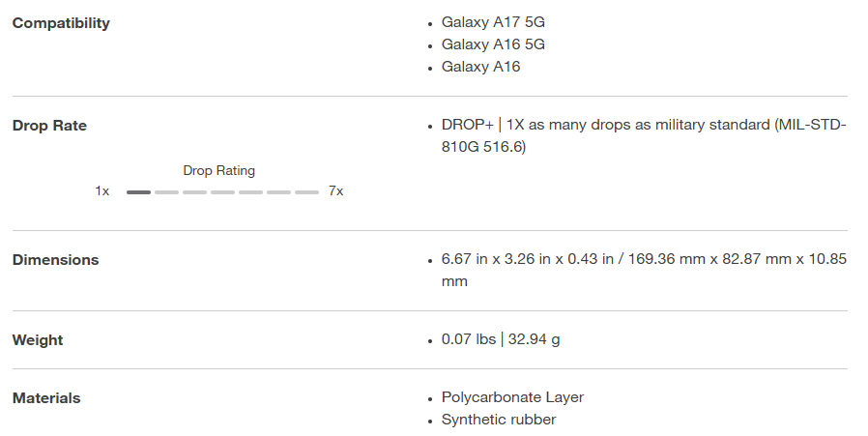This screenshot has width=868, height=436.
Task: Select the Polycarbonate Layer material entry
Action: point(512,397)
